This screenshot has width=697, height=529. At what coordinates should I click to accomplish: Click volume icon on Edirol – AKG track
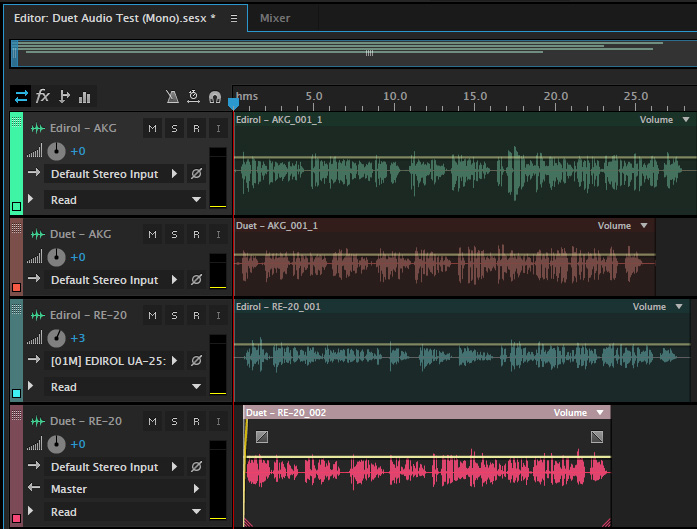(x=35, y=151)
